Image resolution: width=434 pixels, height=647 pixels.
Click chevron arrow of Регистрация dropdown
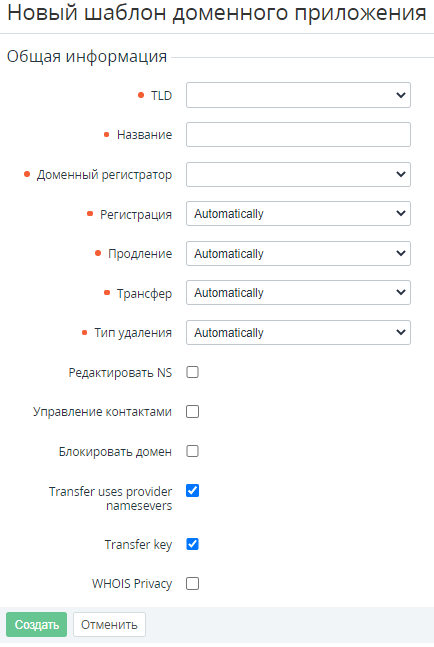coord(401,214)
